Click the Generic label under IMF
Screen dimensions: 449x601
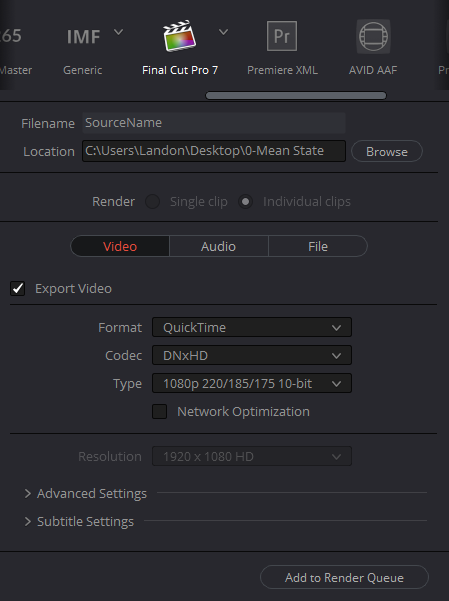coord(82,70)
